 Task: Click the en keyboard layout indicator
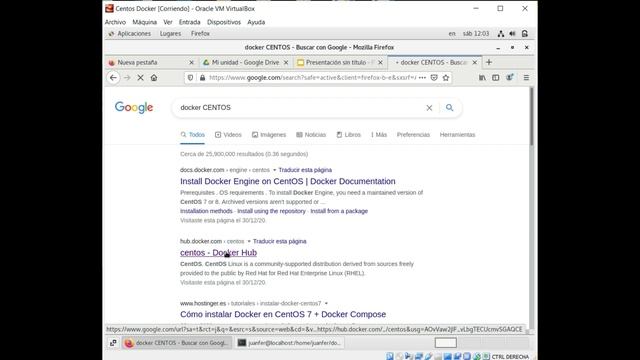point(452,34)
